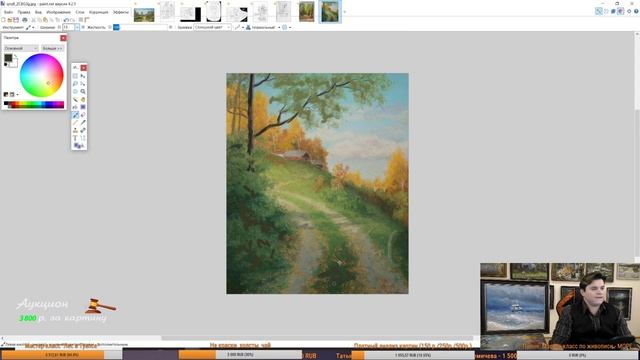Click the Жесткость hardness slider
640x360 pixels.
[141, 27]
